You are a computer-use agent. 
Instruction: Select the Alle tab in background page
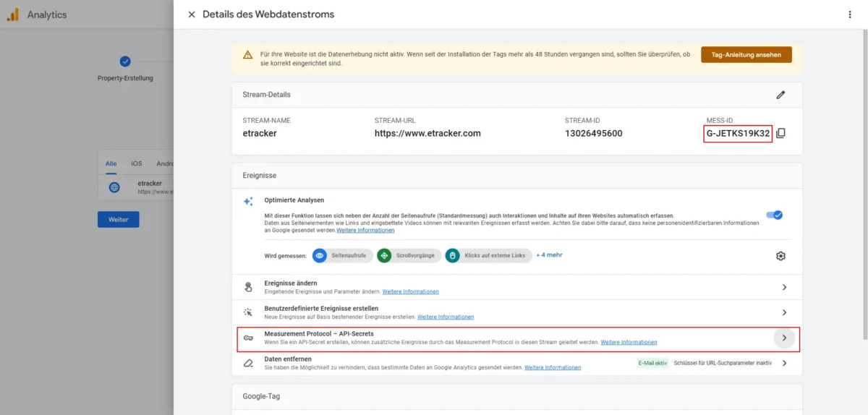111,163
